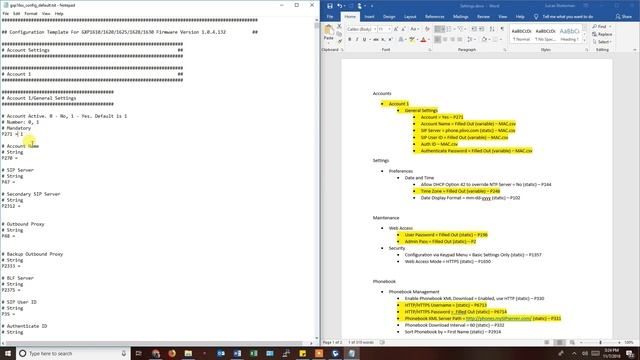This screenshot has height=360, width=640.
Task: Activate the Format Painter brush
Action: 339,41
